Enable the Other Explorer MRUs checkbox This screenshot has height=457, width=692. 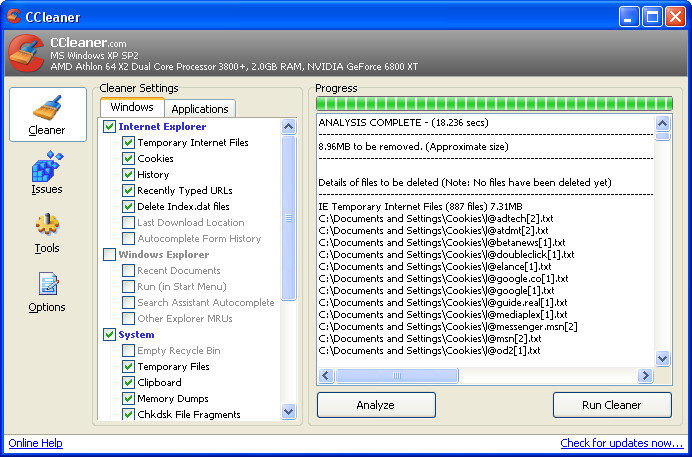128,318
